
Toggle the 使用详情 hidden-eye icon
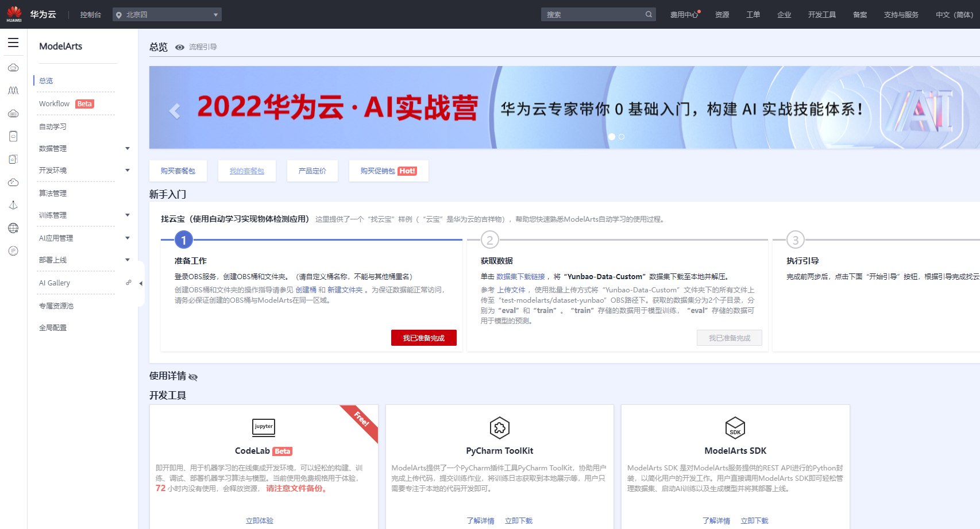point(193,377)
